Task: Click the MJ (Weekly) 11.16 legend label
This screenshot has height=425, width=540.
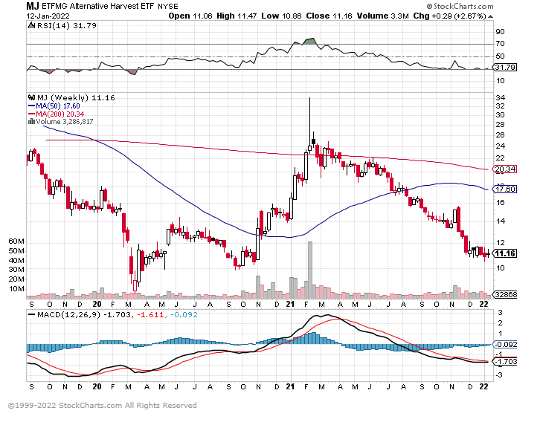Action: 76,98
